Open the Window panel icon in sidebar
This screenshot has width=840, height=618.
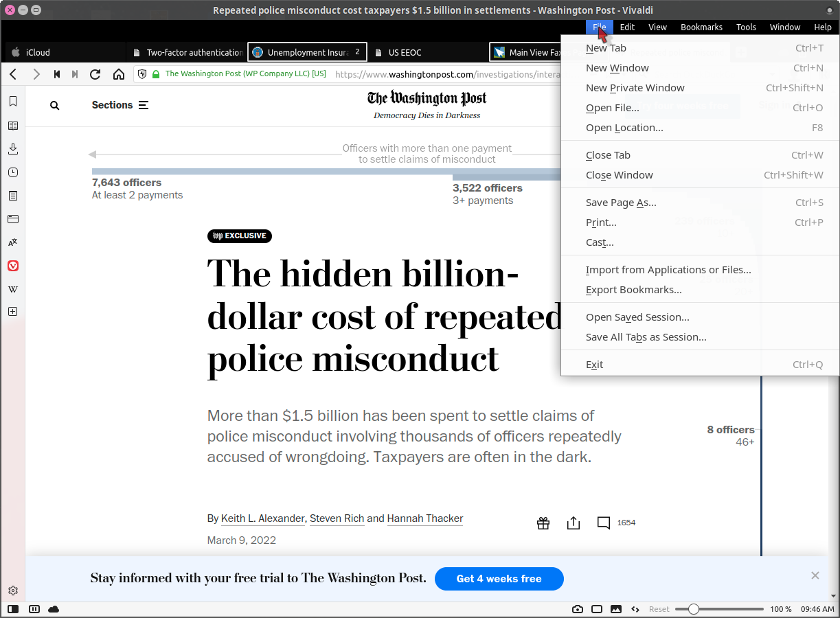click(13, 219)
